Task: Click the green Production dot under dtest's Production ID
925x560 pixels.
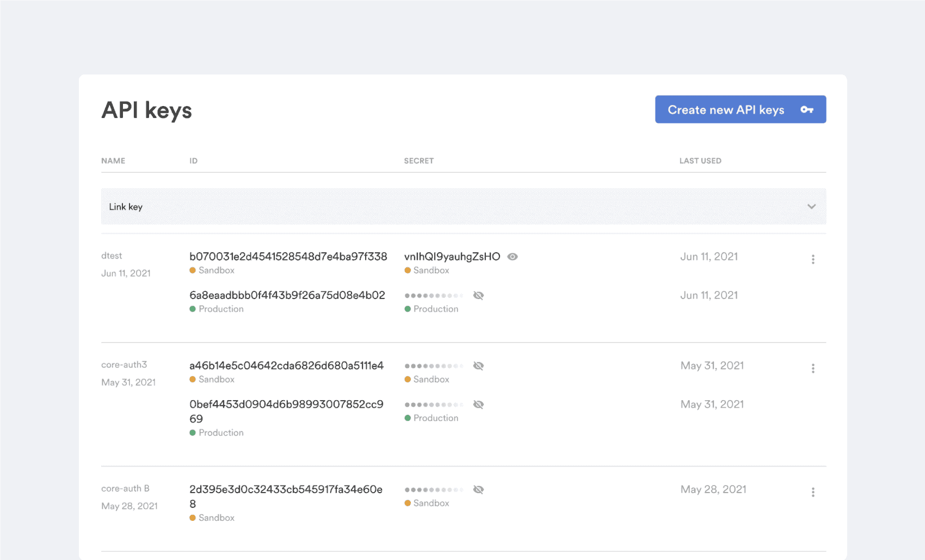Action: [193, 309]
